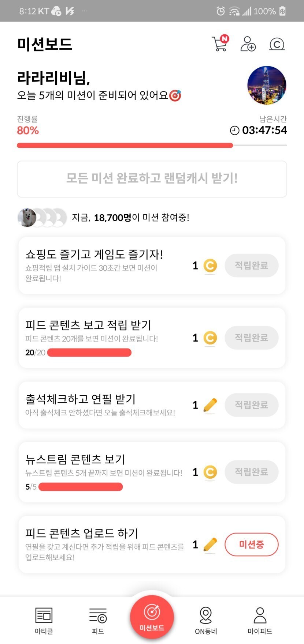Viewport: 304px width, 644px height.
Task: Tap the profile picture avatar
Action: pos(267,85)
